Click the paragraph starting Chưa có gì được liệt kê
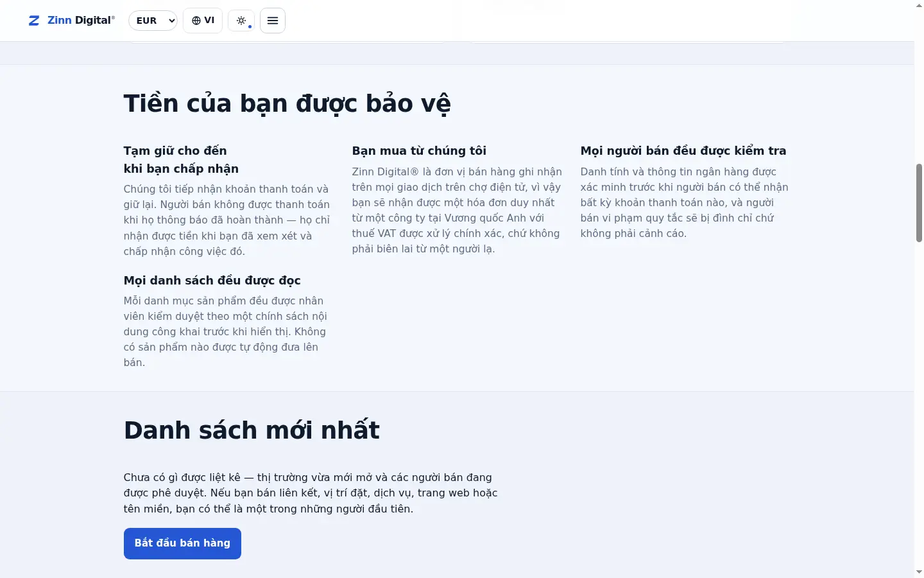Screen dimensions: 924x578 311,493
